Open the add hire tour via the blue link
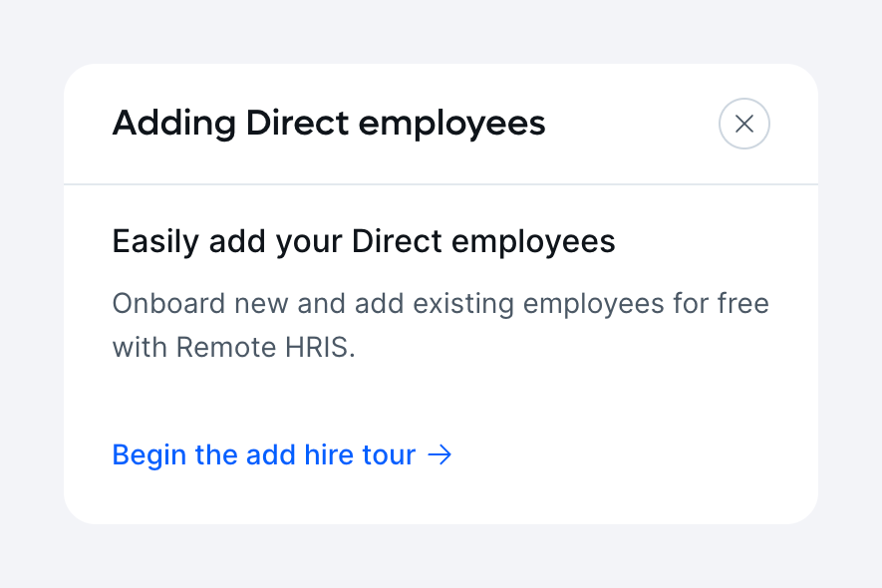Image resolution: width=882 pixels, height=588 pixels. click(262, 454)
